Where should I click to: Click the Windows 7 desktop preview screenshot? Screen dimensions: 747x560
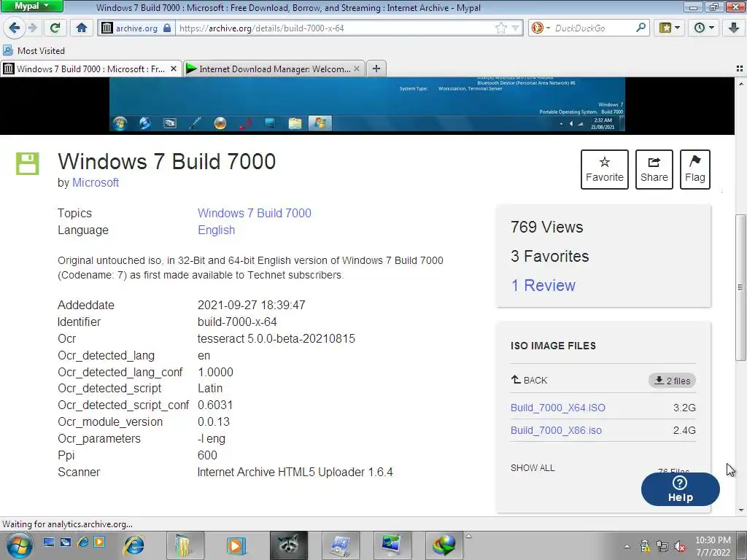(x=367, y=105)
